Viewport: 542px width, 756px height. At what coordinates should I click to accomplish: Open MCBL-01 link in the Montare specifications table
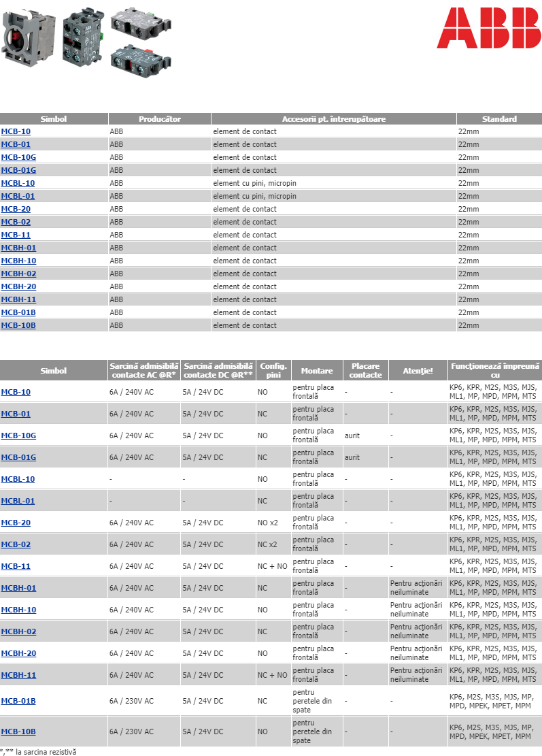pyautogui.click(x=18, y=501)
